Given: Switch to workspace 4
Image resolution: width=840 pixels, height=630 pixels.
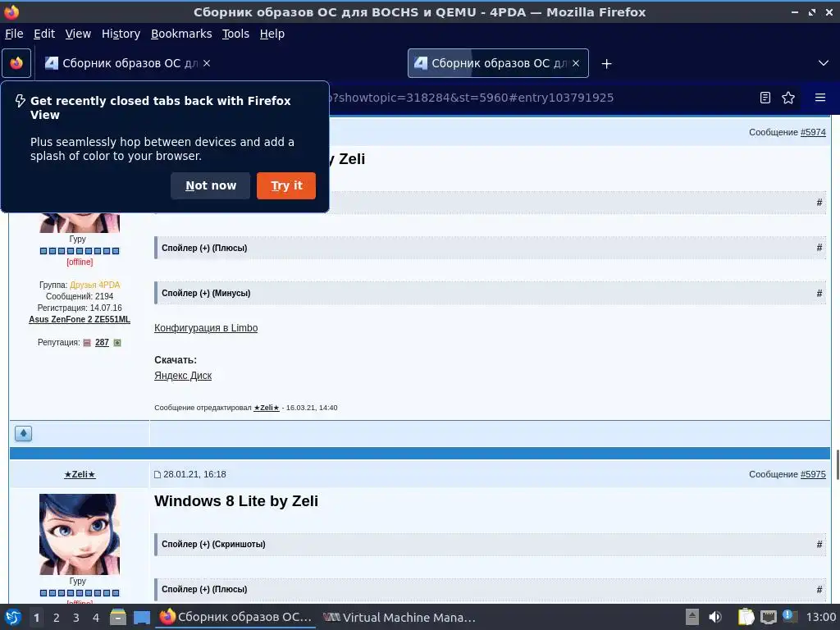Looking at the screenshot, I should tap(96, 618).
